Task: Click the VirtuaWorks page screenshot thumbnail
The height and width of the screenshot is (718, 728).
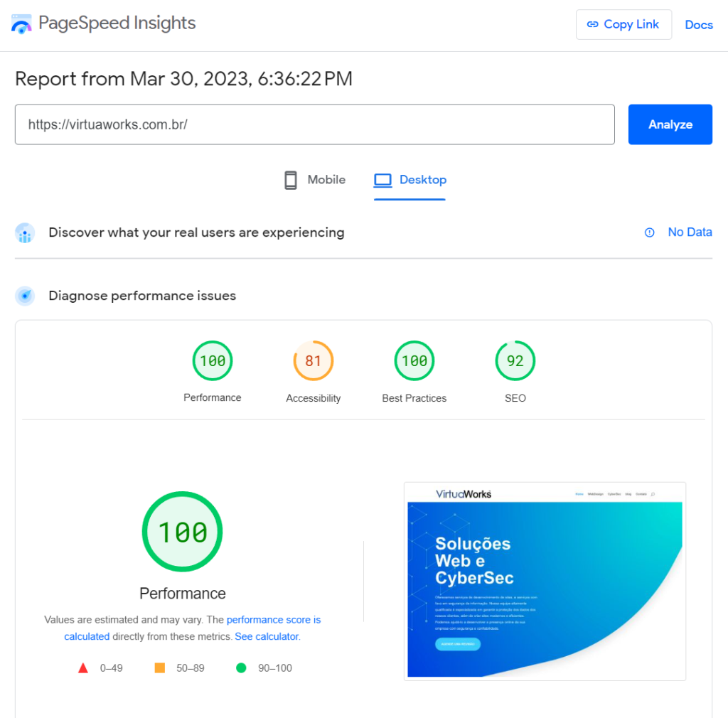Action: click(545, 582)
